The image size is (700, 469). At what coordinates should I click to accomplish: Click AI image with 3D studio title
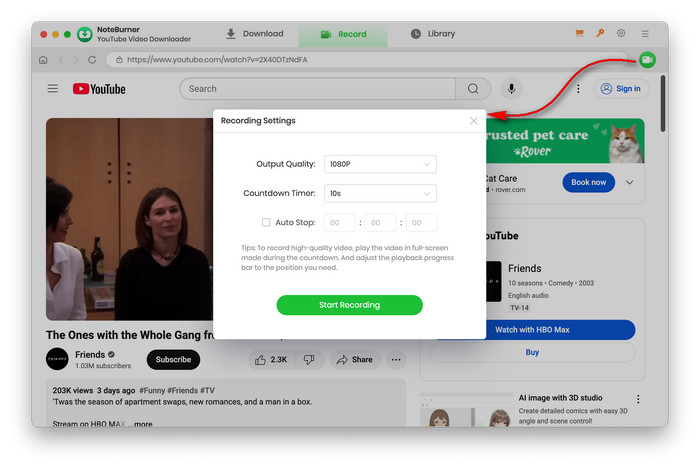point(560,398)
